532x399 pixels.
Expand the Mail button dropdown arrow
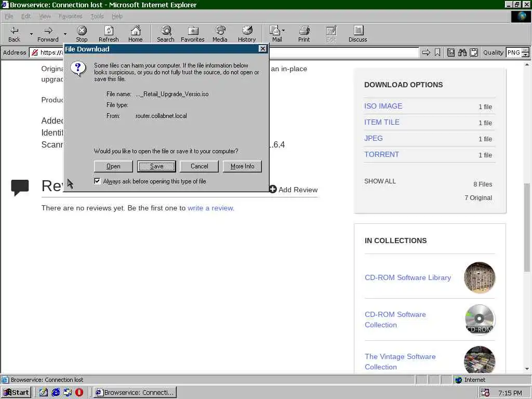pos(283,31)
